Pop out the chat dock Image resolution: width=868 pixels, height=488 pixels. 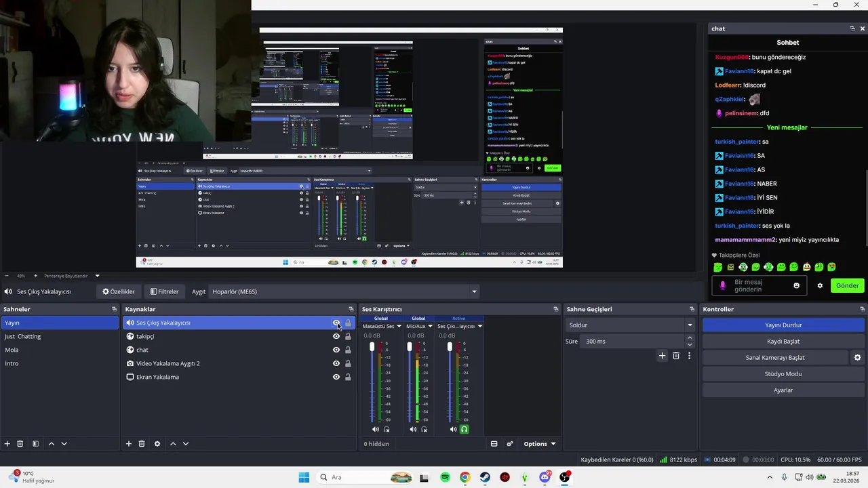click(x=852, y=28)
